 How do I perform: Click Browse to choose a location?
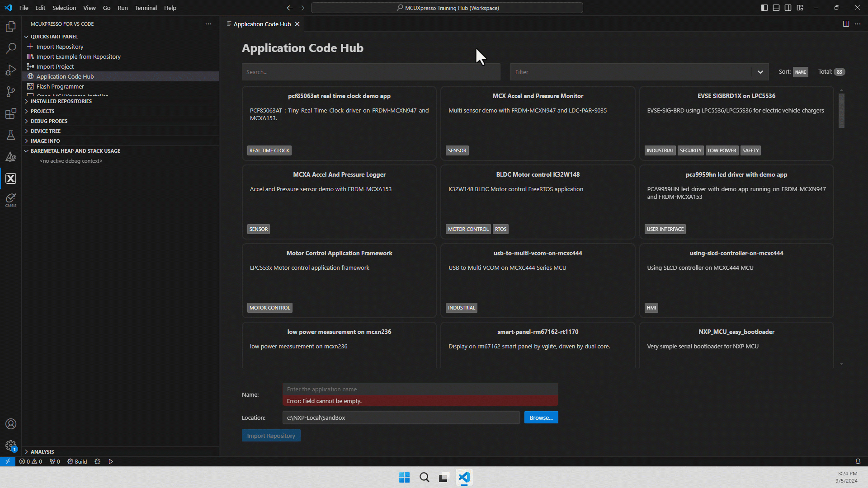[x=541, y=417]
